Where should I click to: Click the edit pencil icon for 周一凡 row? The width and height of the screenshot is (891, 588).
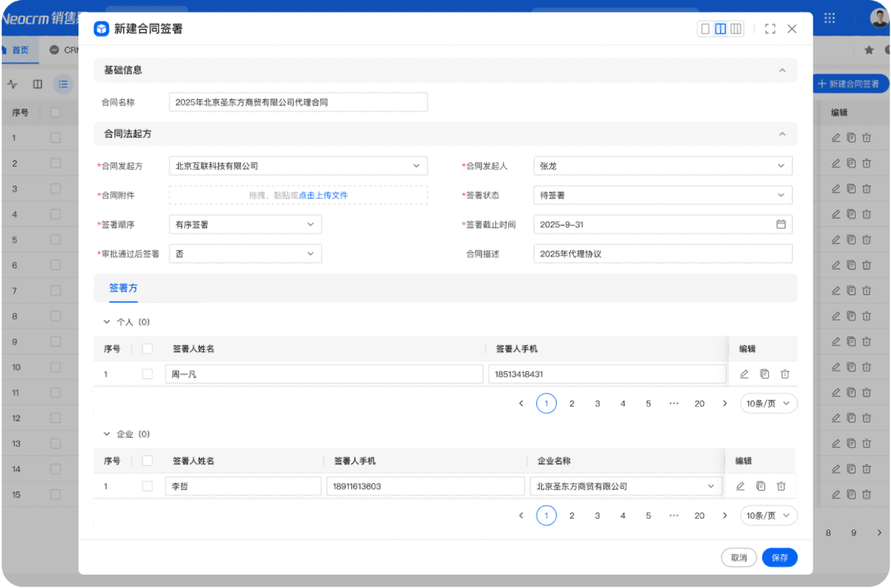(744, 374)
